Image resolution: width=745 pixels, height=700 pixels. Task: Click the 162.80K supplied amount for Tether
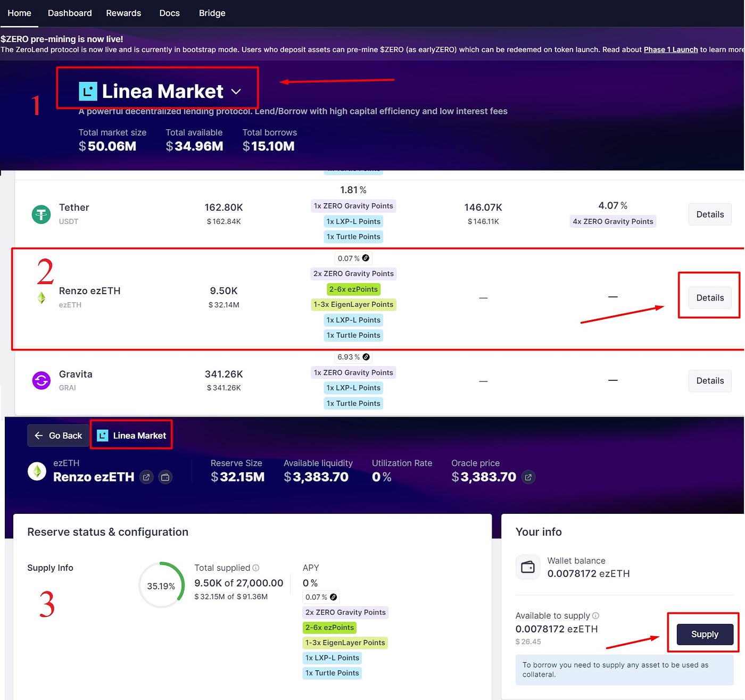(x=224, y=207)
